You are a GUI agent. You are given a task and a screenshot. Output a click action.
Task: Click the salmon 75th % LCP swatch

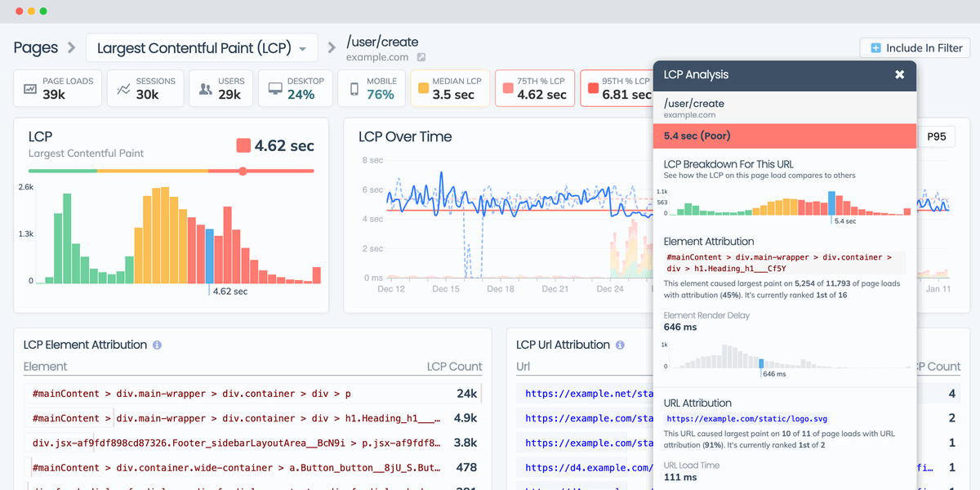point(508,88)
